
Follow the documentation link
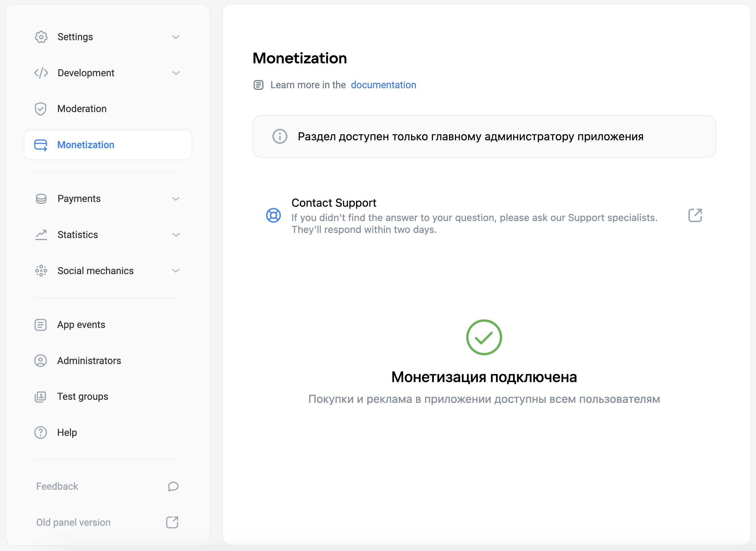(x=383, y=85)
